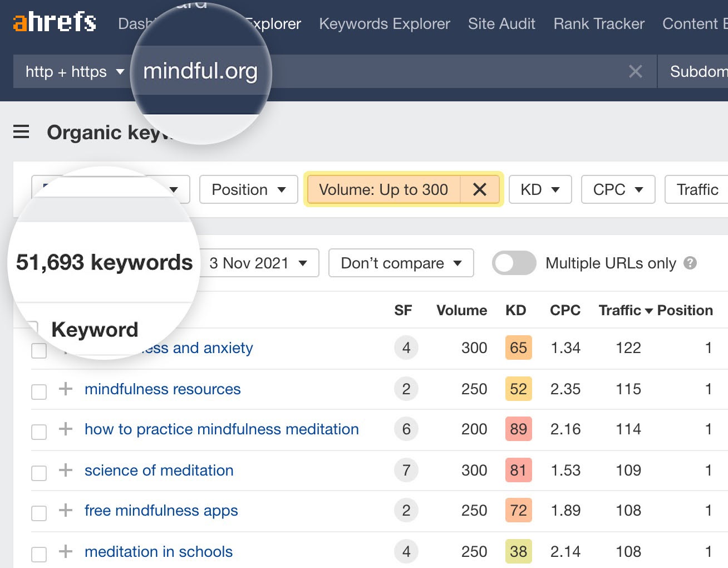Open the 3 Nov 2021 date dropdown
Viewport: 728px width, 568px height.
(x=258, y=263)
